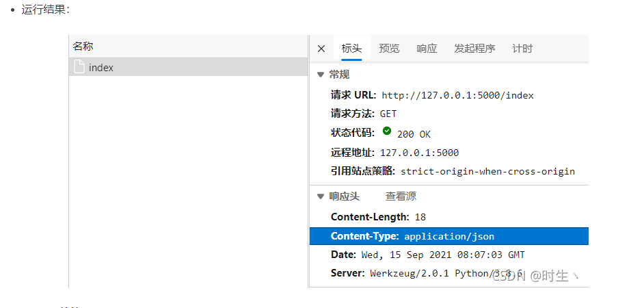
Task: Open the 响应 tab
Action: (x=427, y=49)
